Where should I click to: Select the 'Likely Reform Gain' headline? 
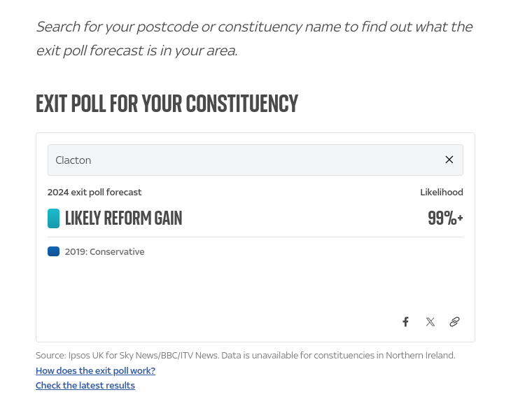coord(123,218)
